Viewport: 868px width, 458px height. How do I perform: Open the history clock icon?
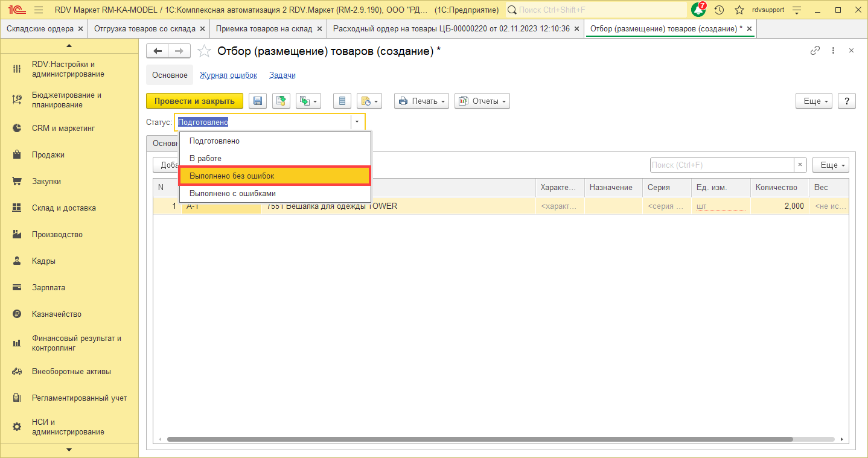click(x=719, y=10)
